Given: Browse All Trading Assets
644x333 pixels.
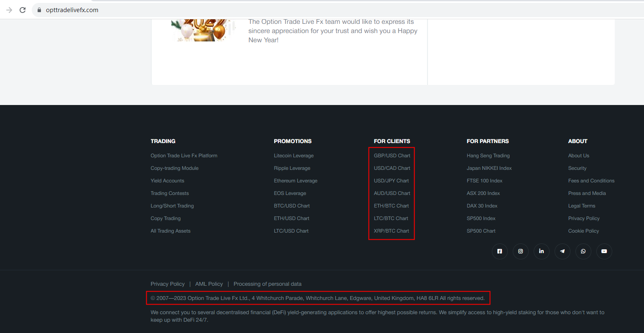Looking at the screenshot, I should tap(171, 231).
